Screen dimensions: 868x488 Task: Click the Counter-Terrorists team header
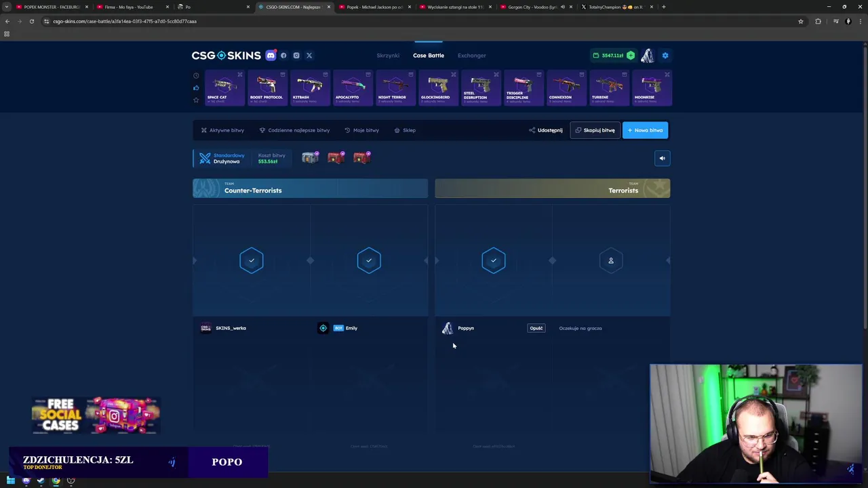(310, 188)
